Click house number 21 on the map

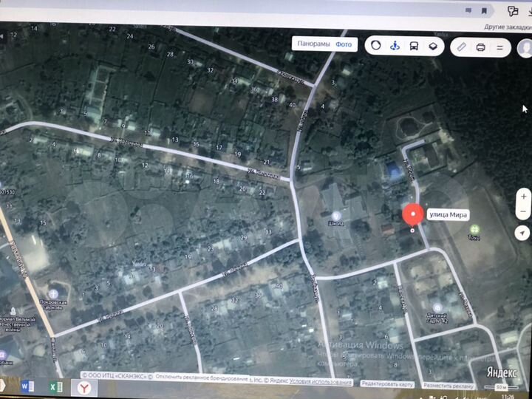267,162
